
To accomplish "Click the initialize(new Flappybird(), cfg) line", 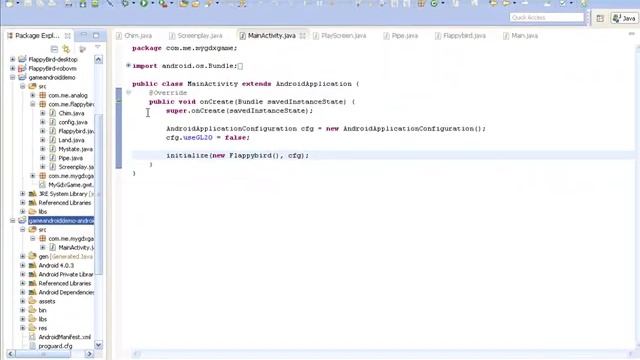I will coord(238,156).
